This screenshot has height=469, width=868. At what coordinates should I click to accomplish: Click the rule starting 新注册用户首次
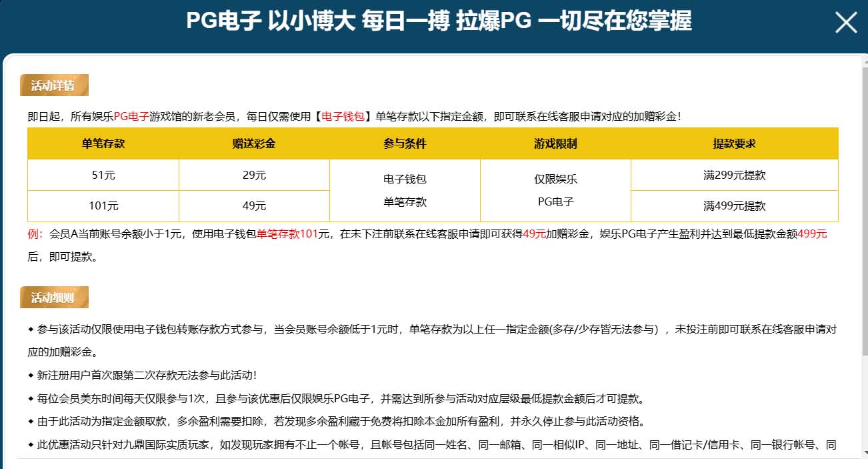pyautogui.click(x=142, y=376)
